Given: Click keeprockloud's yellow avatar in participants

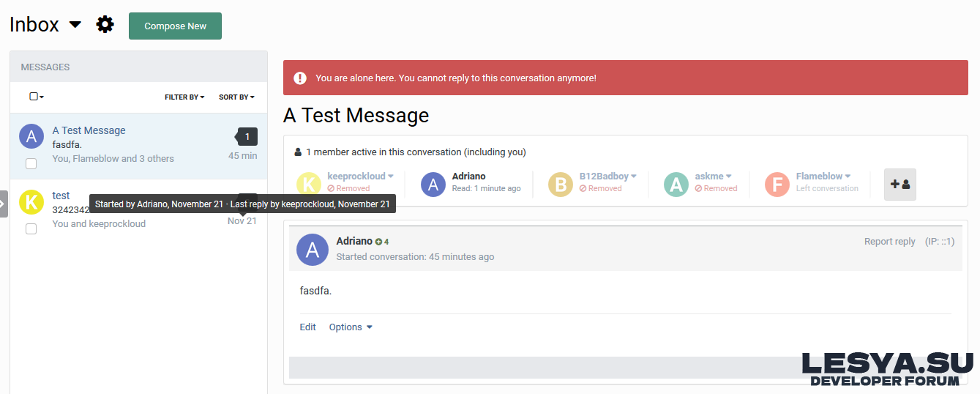Looking at the screenshot, I should point(309,185).
